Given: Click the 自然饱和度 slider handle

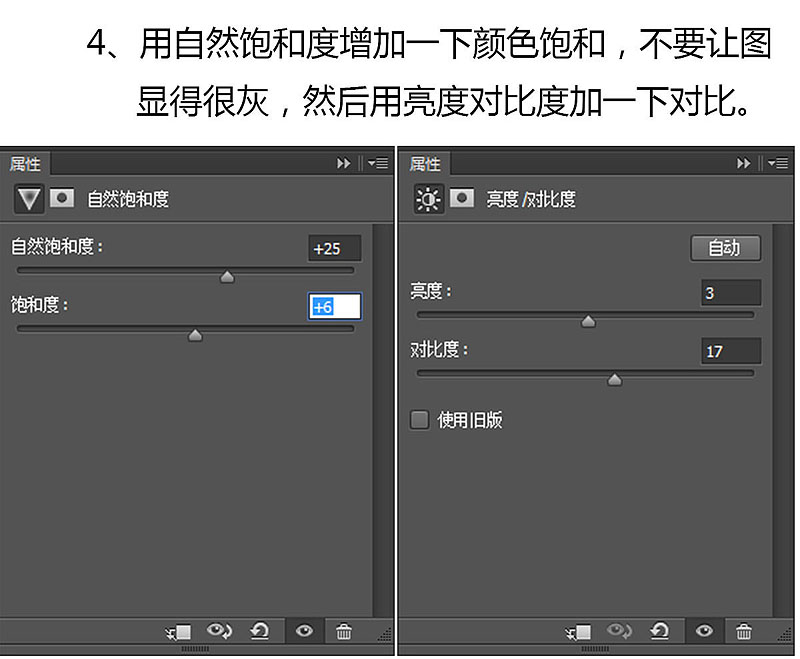Looking at the screenshot, I should pos(227,276).
